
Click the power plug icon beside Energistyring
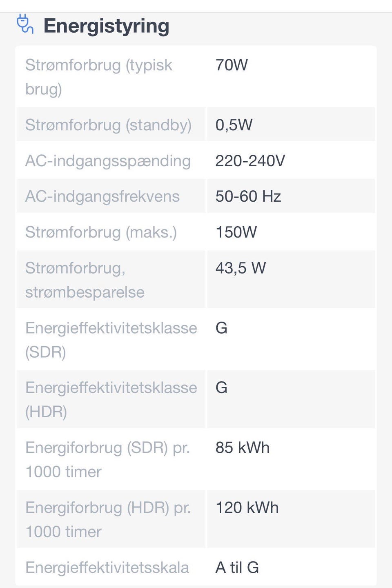click(x=25, y=24)
